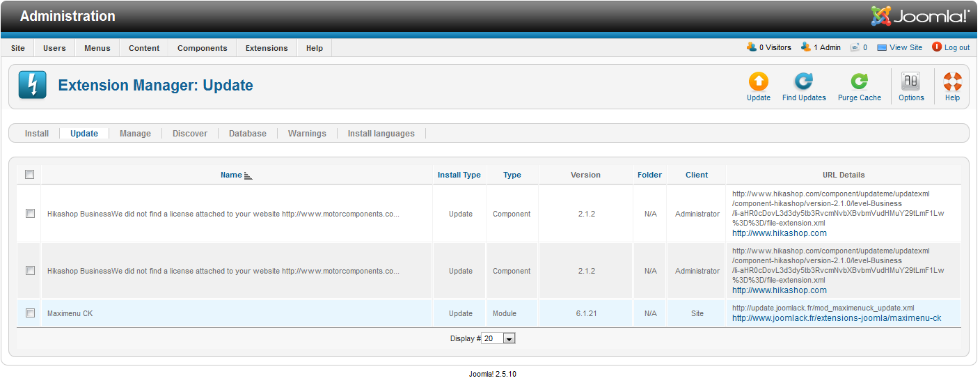The width and height of the screenshot is (980, 385).
Task: Click the Name column sort icon
Action: pyautogui.click(x=248, y=175)
